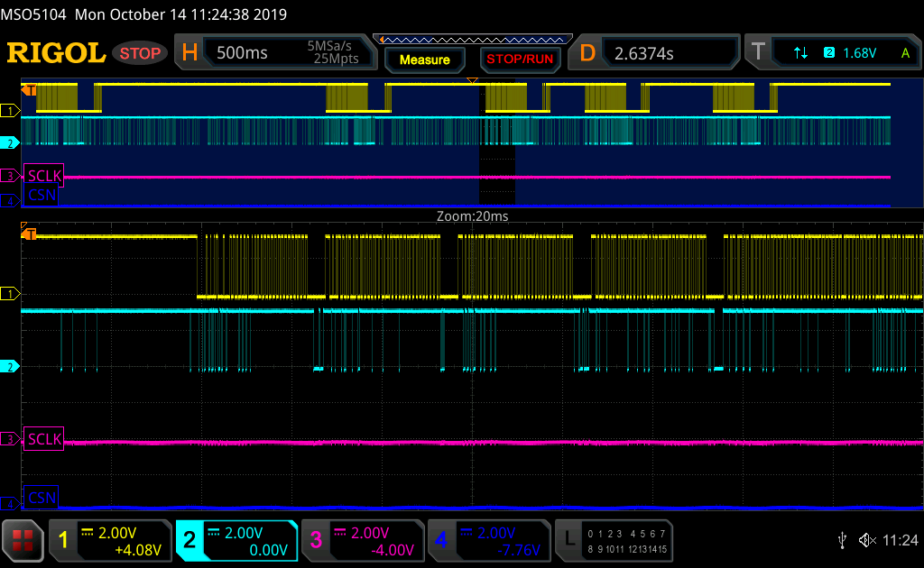
Task: Click channel 3 marker in zoom window
Action: point(10,438)
